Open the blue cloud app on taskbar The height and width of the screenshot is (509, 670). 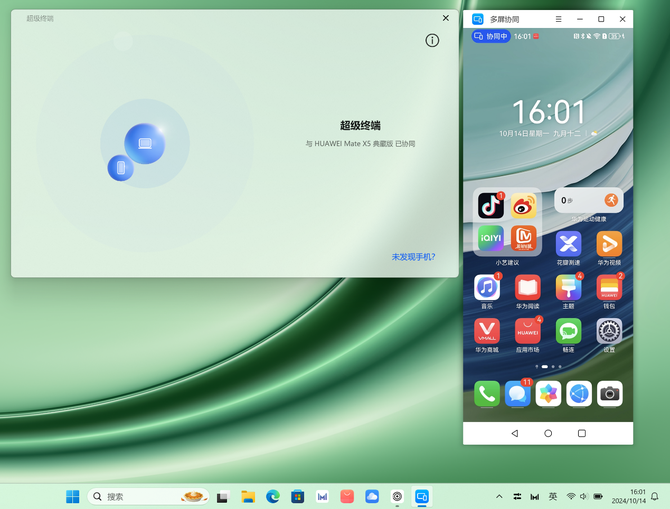(372, 497)
